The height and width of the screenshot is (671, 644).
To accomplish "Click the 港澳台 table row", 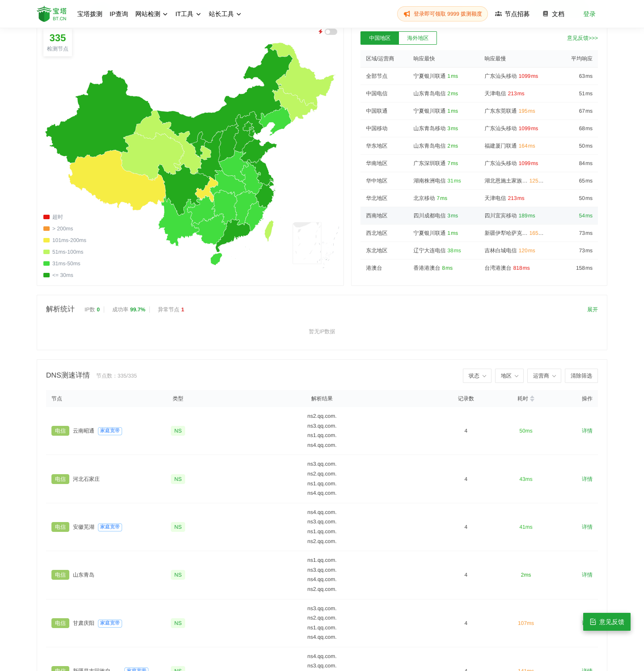I will pos(479,268).
